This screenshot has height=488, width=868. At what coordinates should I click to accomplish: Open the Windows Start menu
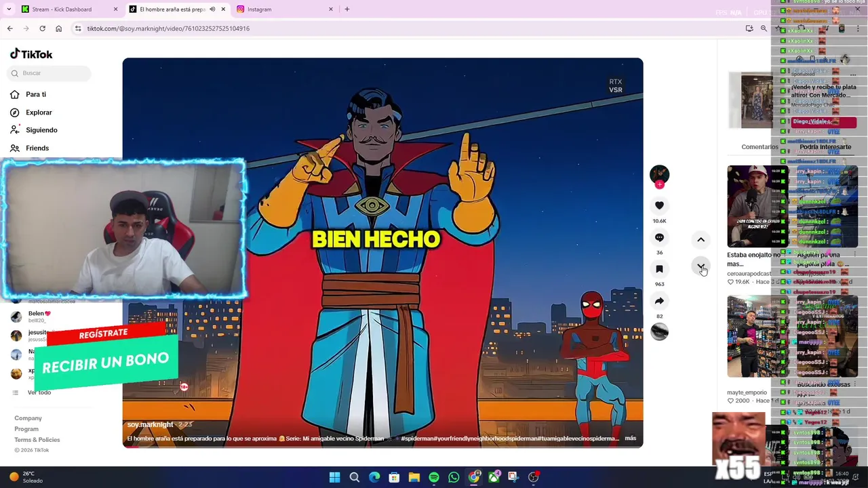(x=334, y=477)
